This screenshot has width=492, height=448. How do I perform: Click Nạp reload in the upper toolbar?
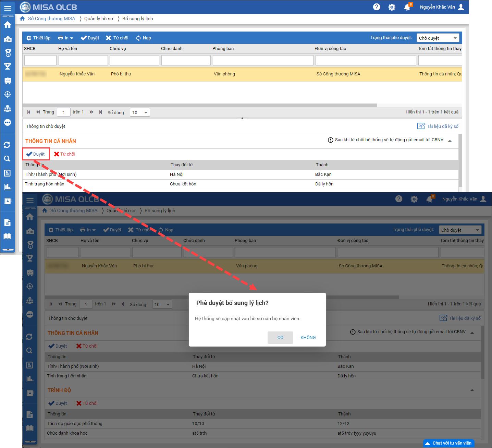pos(143,38)
